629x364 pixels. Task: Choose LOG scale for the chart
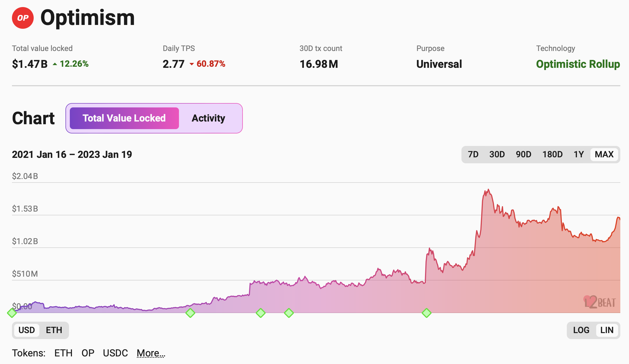coord(581,330)
